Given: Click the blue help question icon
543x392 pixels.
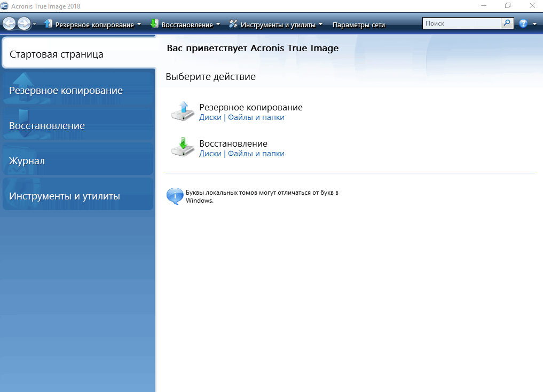Looking at the screenshot, I should point(523,23).
